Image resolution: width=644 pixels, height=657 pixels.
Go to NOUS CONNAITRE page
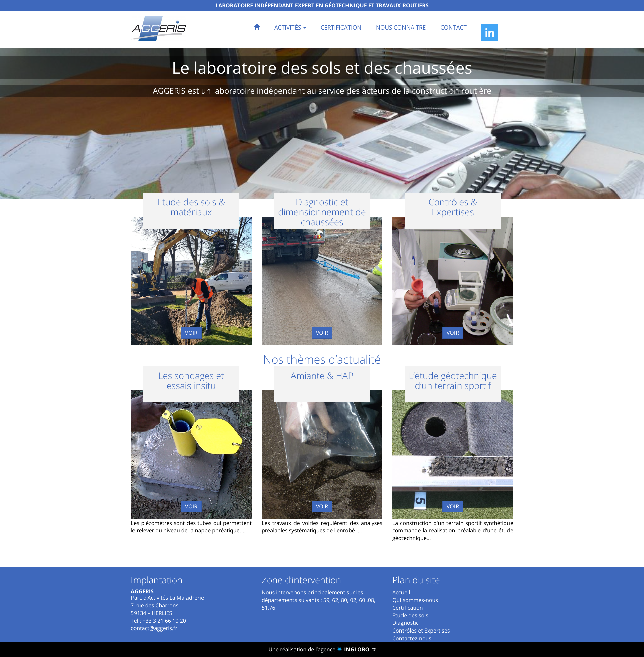[x=400, y=28]
